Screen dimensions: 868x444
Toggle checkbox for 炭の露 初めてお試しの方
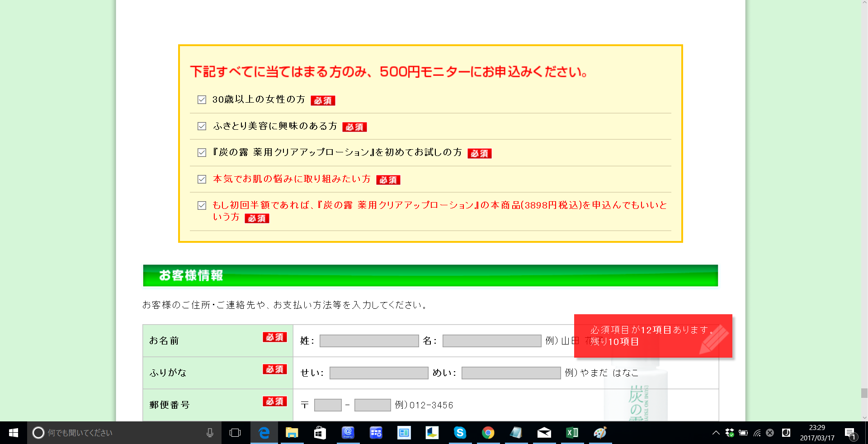pyautogui.click(x=202, y=153)
